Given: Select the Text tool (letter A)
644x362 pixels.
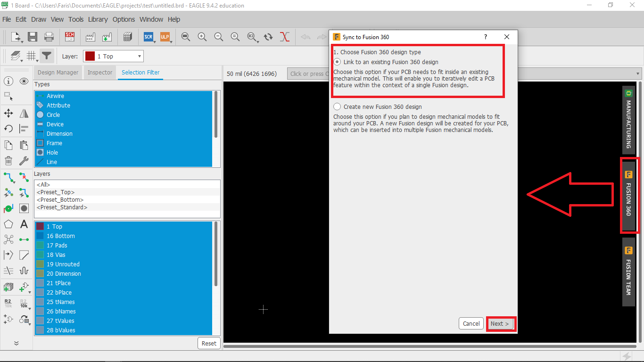Looking at the screenshot, I should click(x=24, y=224).
